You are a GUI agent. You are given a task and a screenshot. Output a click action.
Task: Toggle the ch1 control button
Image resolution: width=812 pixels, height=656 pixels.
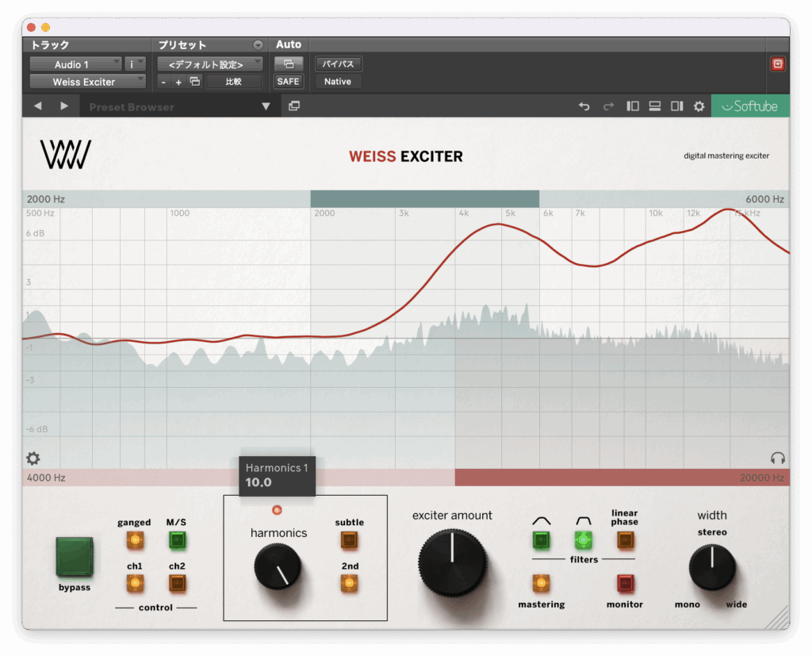[135, 584]
